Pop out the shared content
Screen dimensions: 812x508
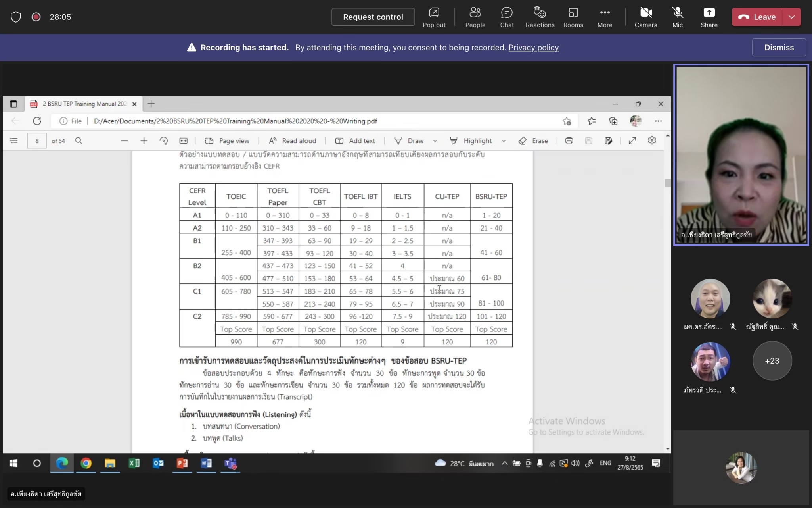pyautogui.click(x=434, y=17)
